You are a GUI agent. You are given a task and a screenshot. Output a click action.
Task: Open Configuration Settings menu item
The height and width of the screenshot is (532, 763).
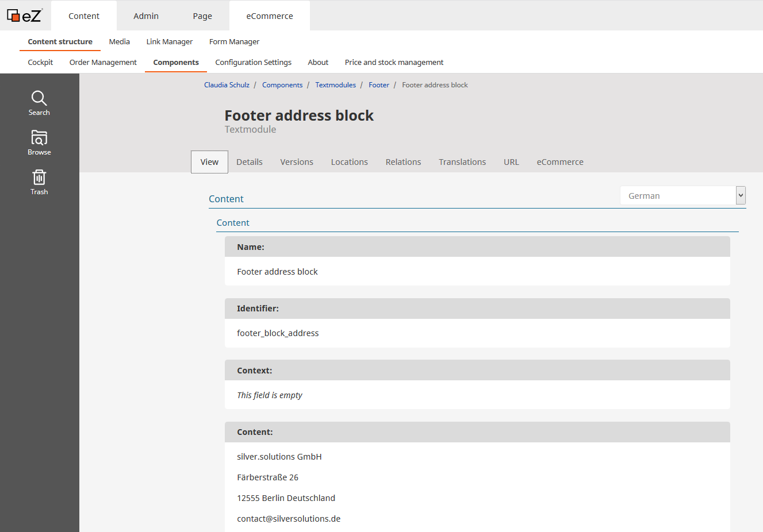[253, 63]
